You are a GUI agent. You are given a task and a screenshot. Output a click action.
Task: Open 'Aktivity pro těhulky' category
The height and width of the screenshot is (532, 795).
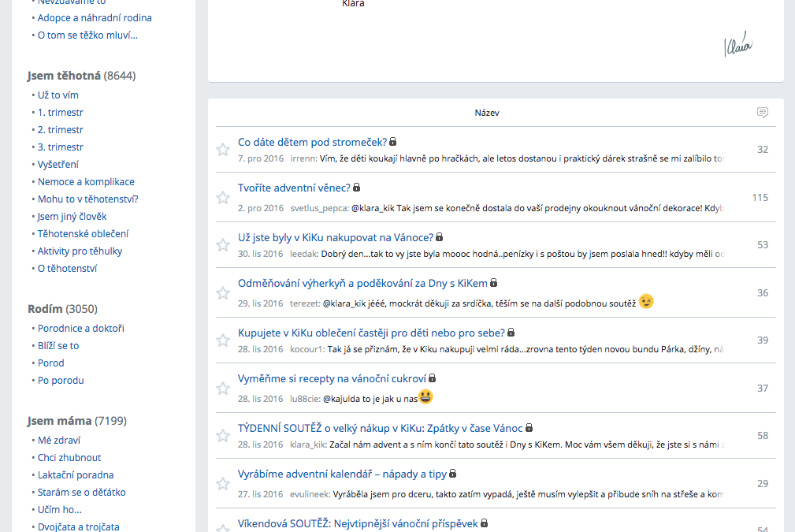point(80,251)
